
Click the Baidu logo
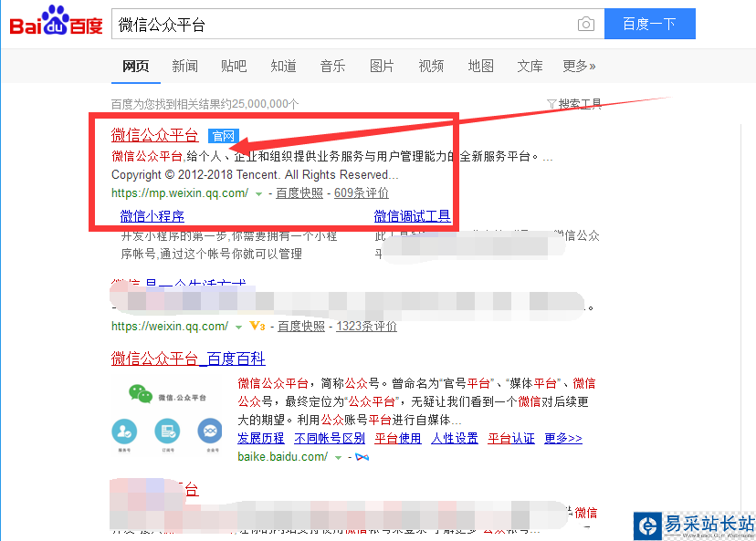pos(57,21)
